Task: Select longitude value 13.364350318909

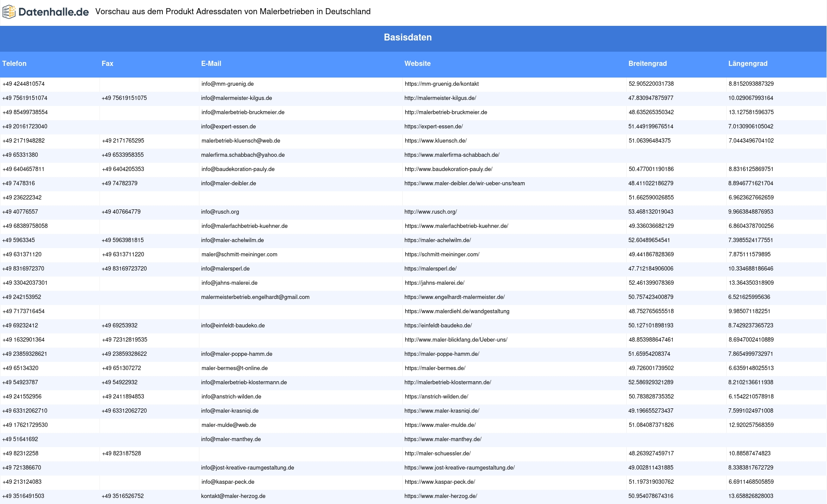Action: (751, 283)
